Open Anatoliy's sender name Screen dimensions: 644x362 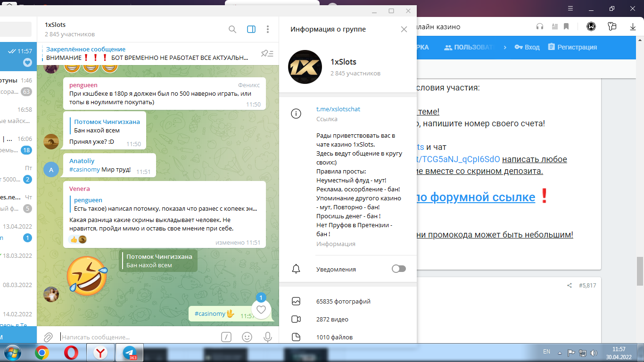click(x=82, y=161)
